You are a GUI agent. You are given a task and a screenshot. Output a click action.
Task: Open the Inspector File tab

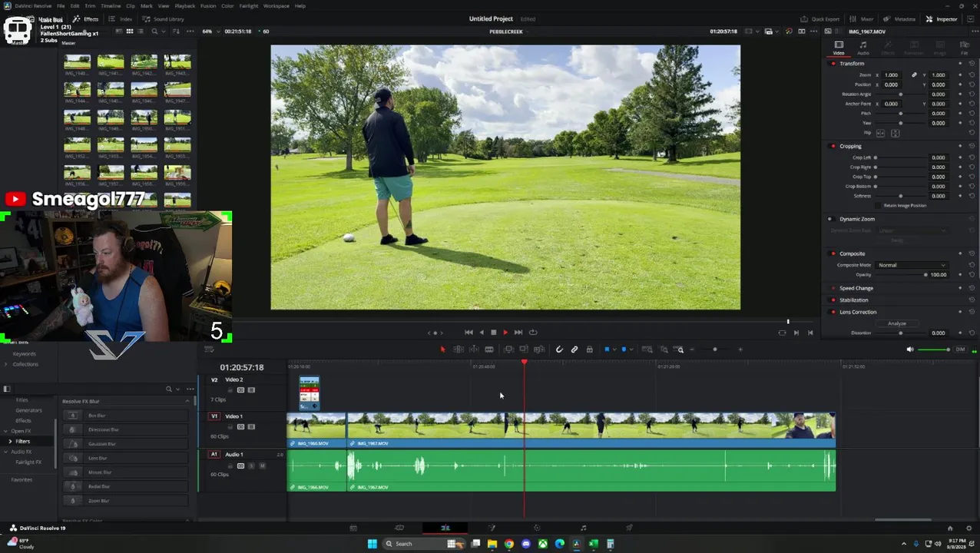click(x=965, y=48)
